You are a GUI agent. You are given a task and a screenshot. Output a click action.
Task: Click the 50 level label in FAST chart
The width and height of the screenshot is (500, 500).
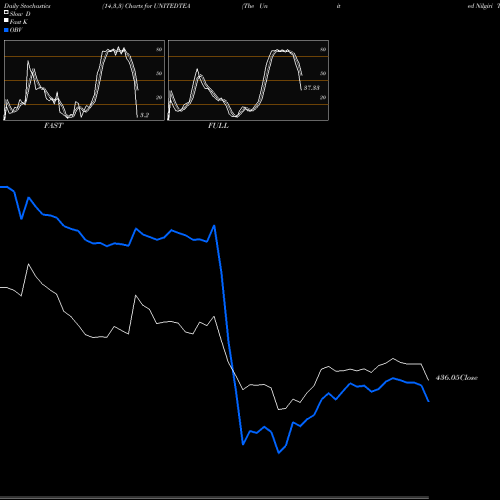[159, 73]
